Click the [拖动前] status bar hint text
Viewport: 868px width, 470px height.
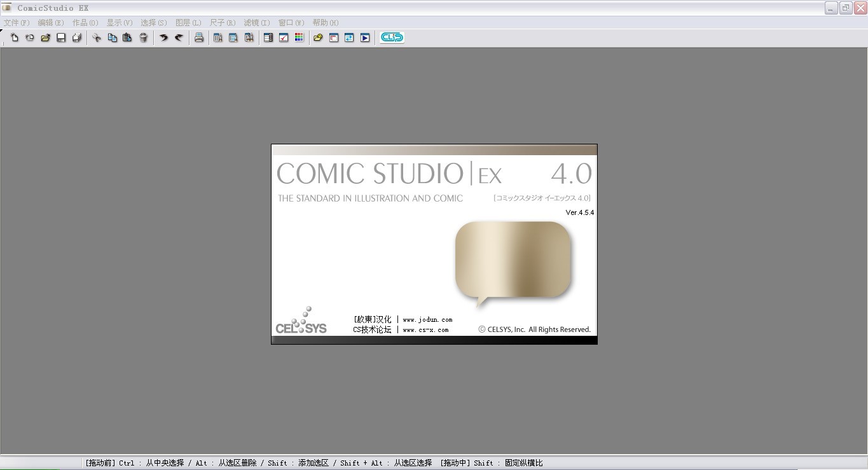[x=100, y=463]
